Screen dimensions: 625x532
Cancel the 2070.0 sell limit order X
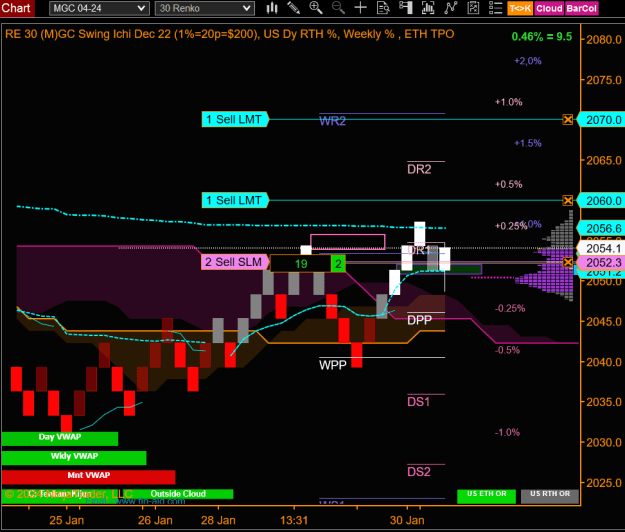point(568,119)
